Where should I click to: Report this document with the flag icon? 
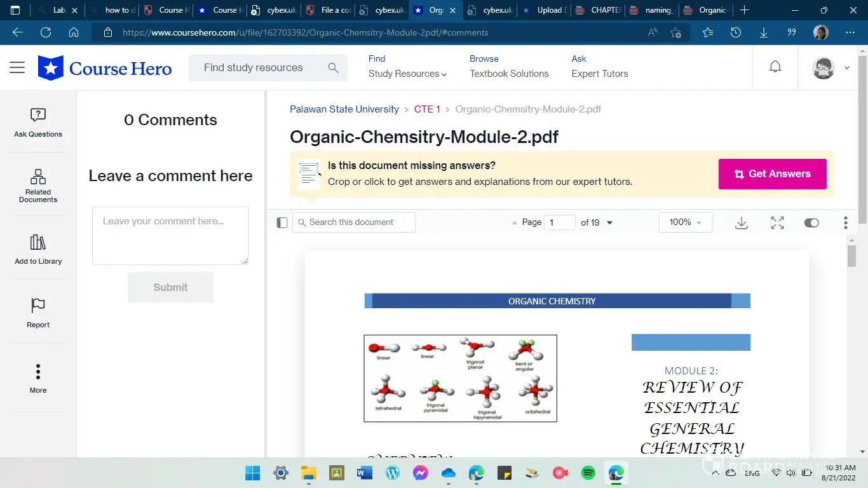(x=38, y=313)
